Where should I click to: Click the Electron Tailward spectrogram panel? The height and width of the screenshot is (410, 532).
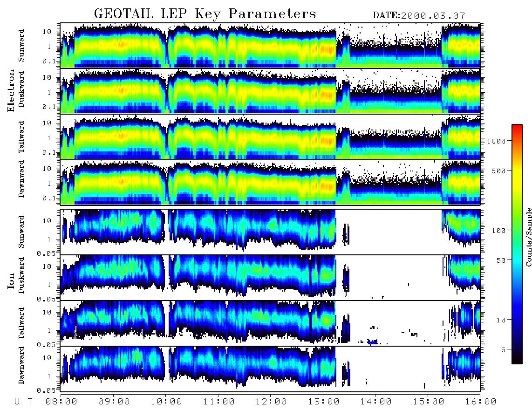[270, 137]
